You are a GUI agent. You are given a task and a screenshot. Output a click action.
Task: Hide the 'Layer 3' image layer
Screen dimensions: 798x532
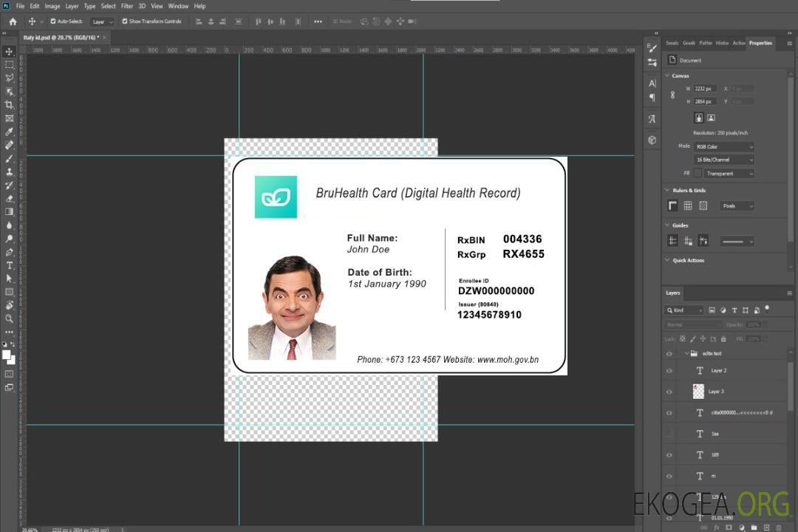click(669, 392)
